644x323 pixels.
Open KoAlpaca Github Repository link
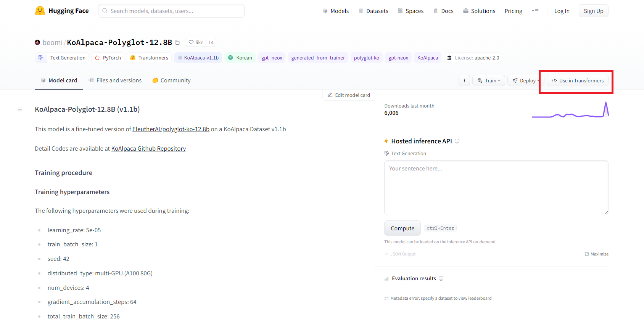pyautogui.click(x=148, y=148)
